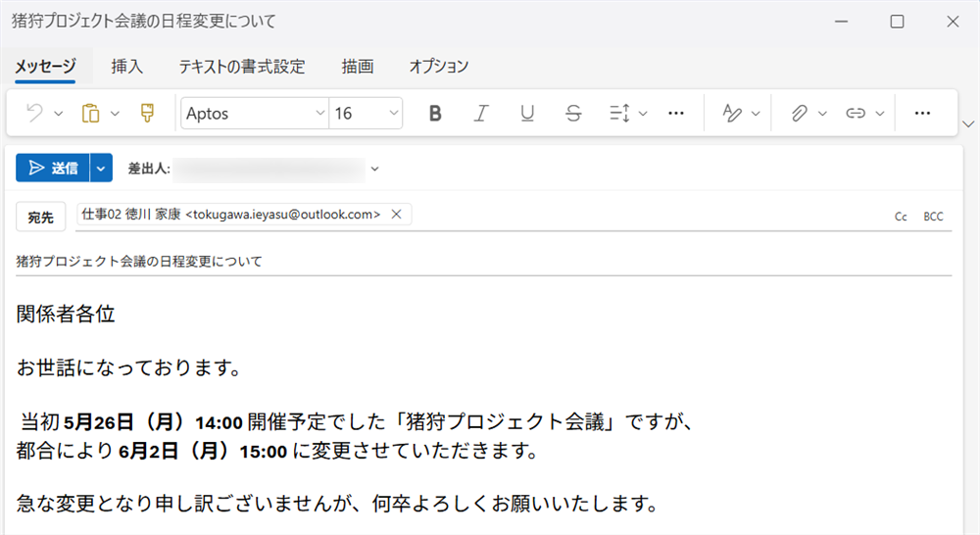Open the テキストの書式設定 tab
980x535 pixels.
[x=241, y=67]
